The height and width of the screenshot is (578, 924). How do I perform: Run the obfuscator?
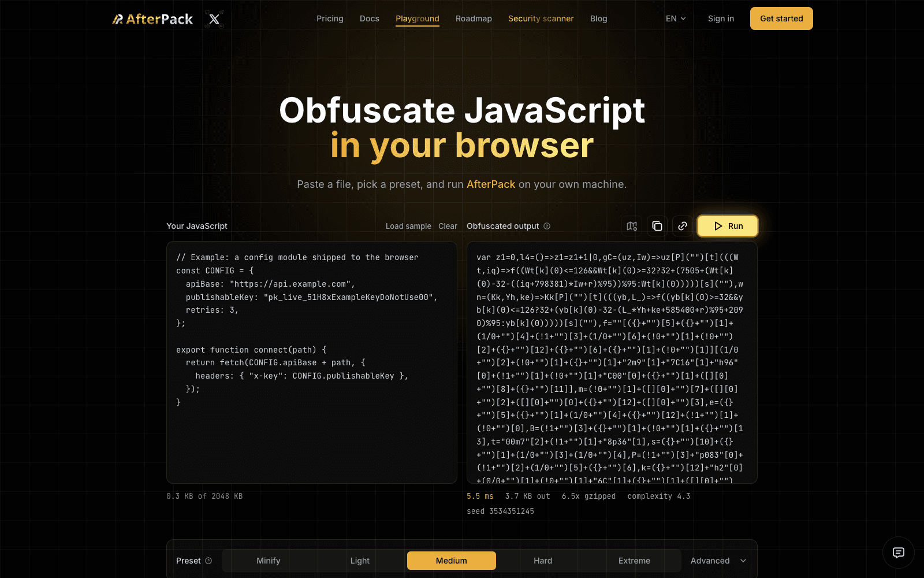coord(728,226)
